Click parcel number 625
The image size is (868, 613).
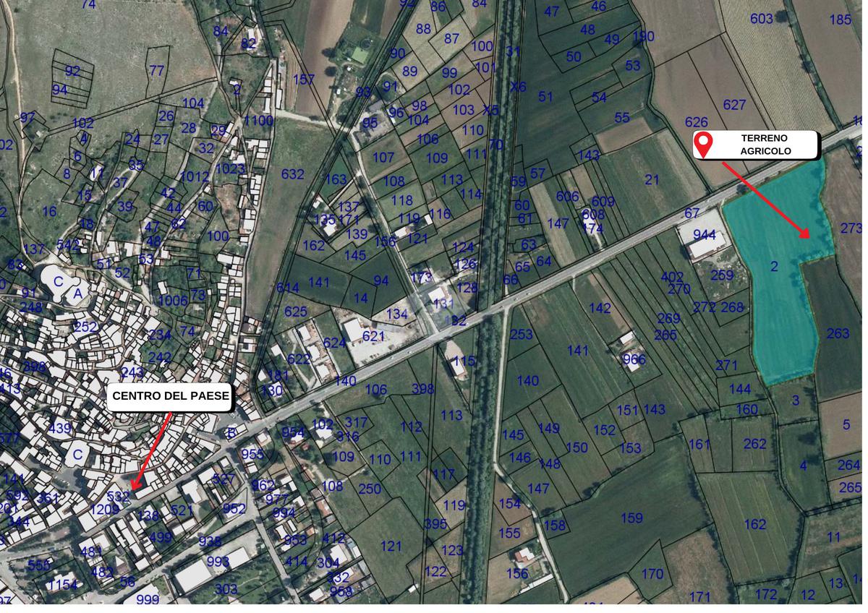pyautogui.click(x=296, y=312)
